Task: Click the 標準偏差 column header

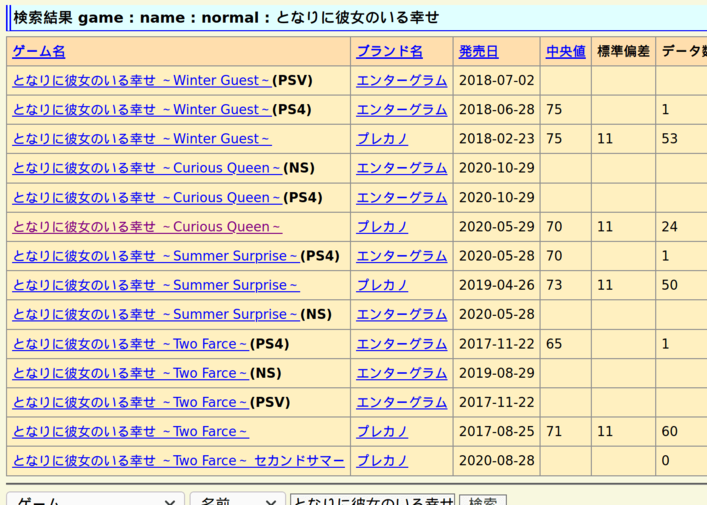Action: [623, 51]
